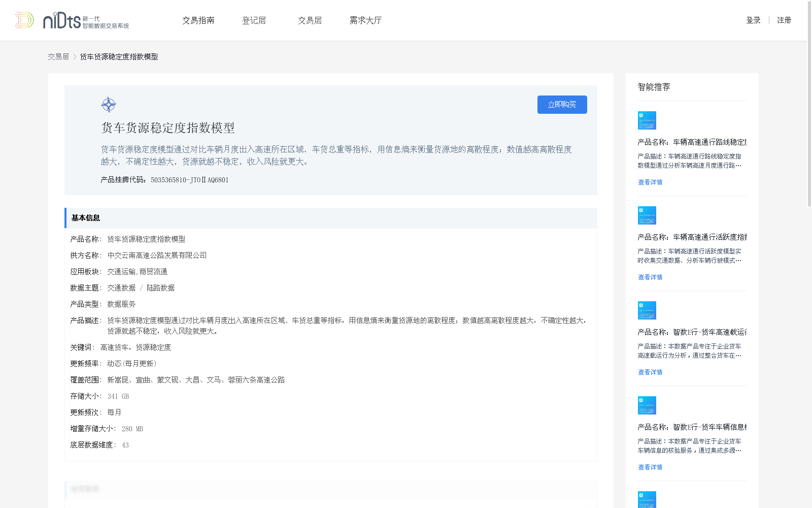Open 需求大厅 menu

[365, 20]
